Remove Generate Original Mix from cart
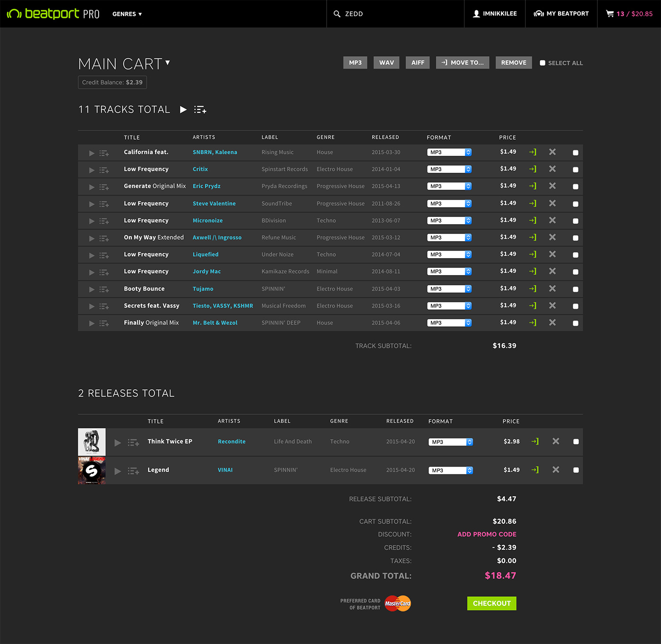 point(552,186)
